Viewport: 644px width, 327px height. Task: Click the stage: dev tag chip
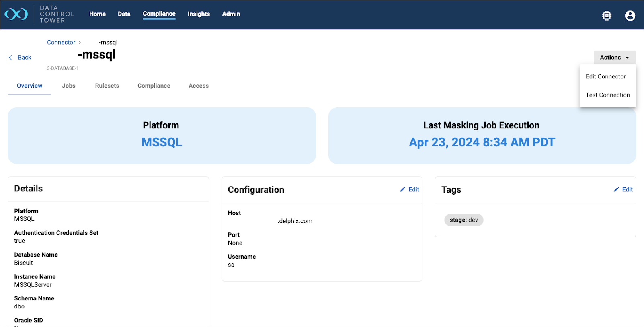tap(464, 220)
